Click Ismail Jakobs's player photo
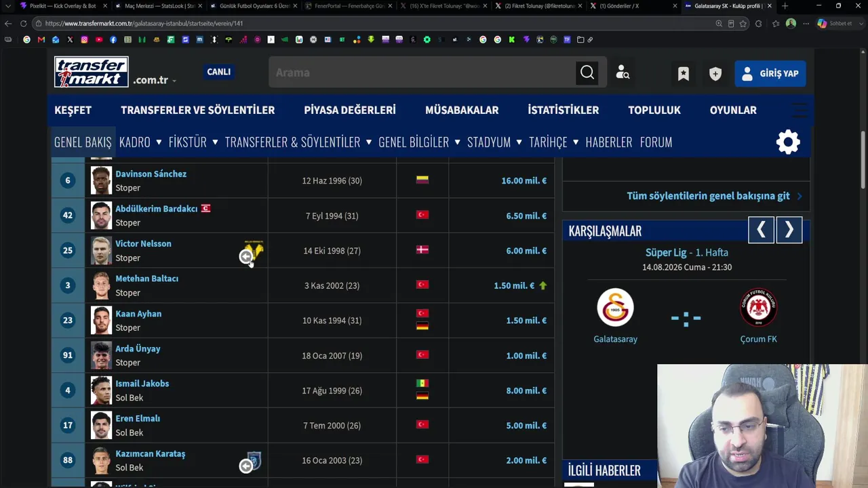868x488 pixels. (101, 390)
